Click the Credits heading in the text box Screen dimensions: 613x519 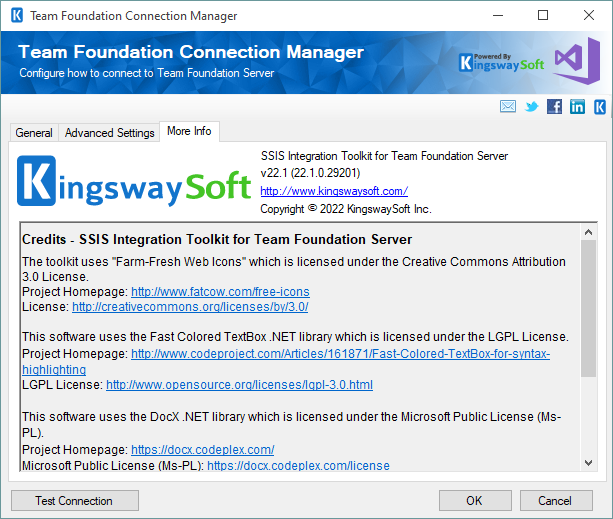point(217,239)
